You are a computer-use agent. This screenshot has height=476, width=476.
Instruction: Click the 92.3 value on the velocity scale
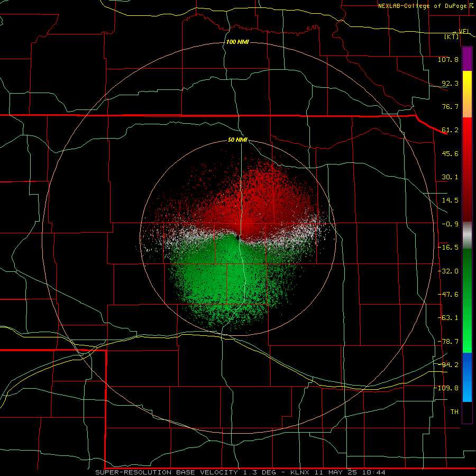click(450, 83)
